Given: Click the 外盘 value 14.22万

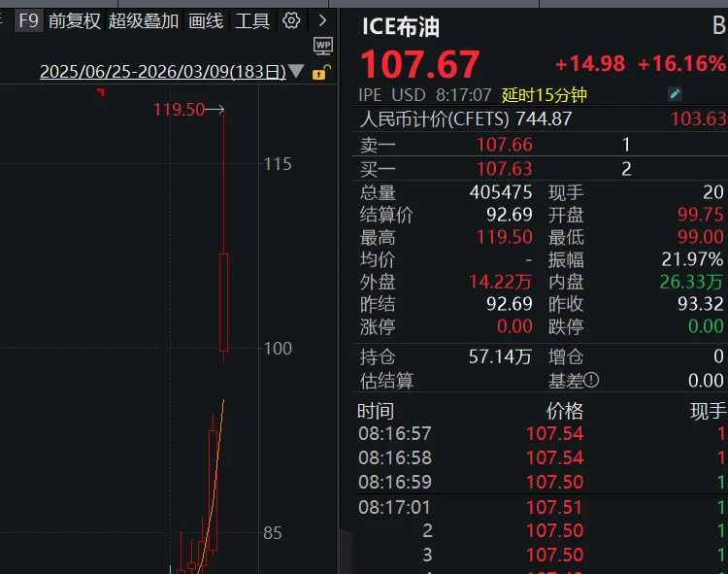Looking at the screenshot, I should coord(500,282).
